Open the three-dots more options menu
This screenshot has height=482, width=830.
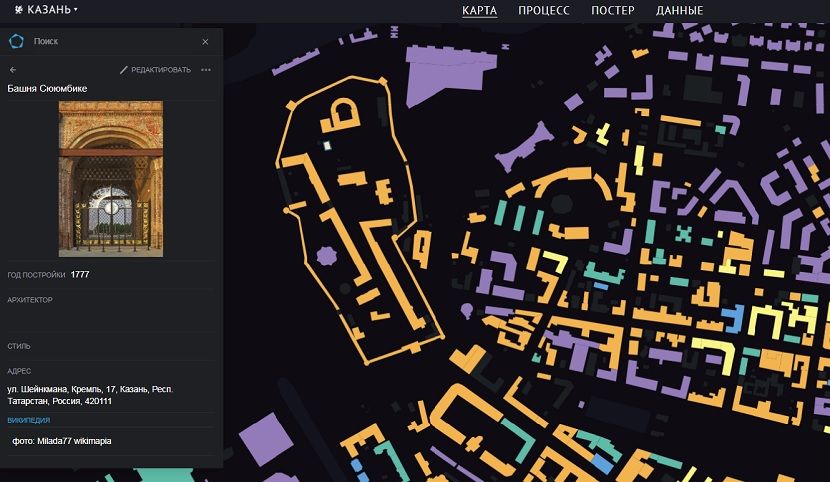click(x=206, y=70)
